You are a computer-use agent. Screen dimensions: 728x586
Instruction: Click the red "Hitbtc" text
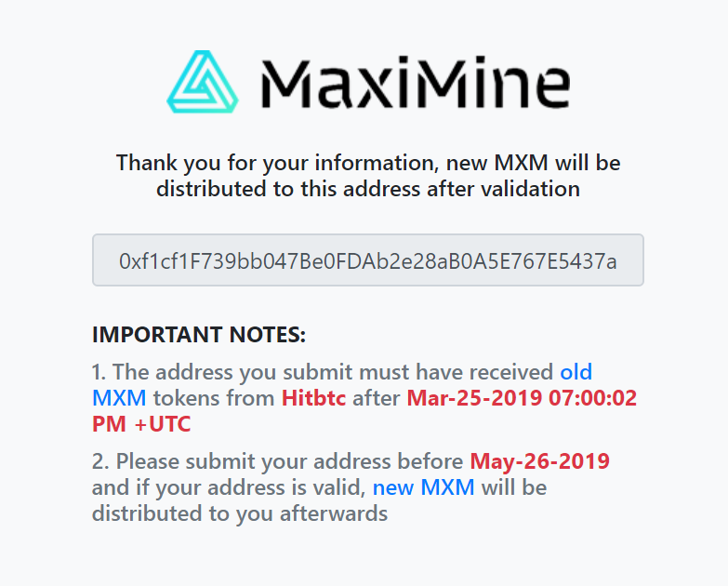pos(314,398)
